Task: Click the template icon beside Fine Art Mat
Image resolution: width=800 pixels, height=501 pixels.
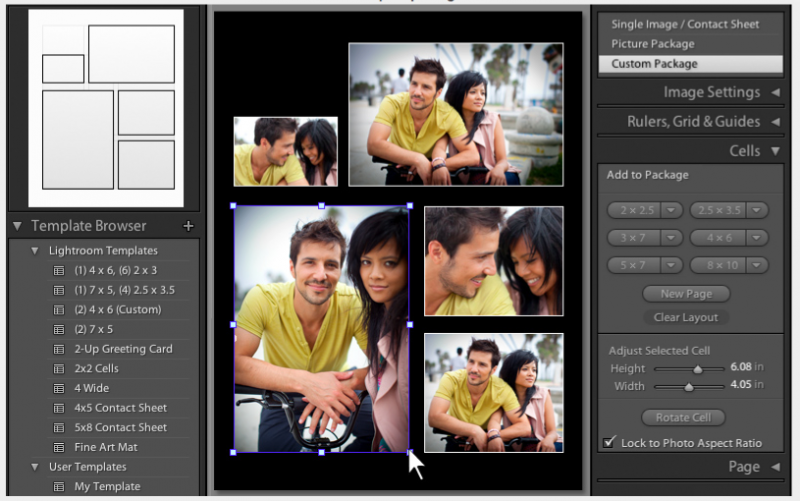Action: point(59,447)
